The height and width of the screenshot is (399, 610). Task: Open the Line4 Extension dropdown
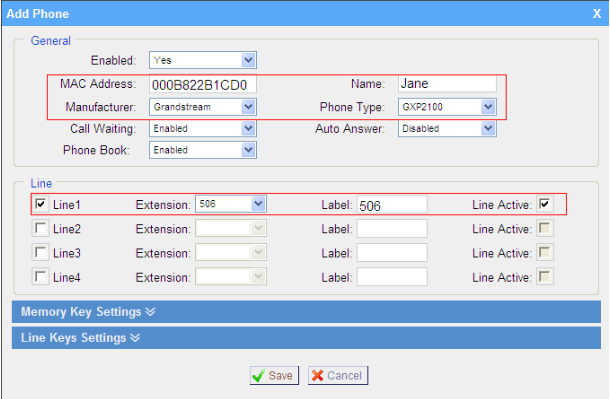pyautogui.click(x=231, y=277)
